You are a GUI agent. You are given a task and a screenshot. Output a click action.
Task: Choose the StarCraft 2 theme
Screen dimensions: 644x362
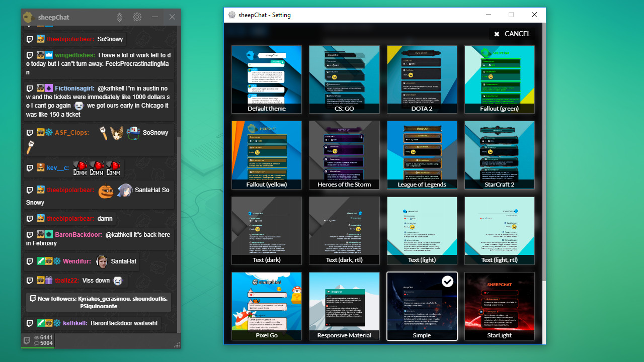coord(499,154)
